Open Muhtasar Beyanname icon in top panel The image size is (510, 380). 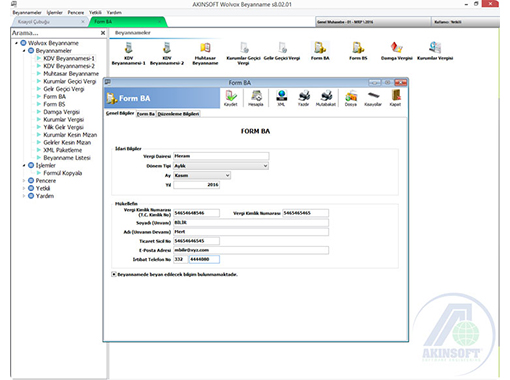205,53
